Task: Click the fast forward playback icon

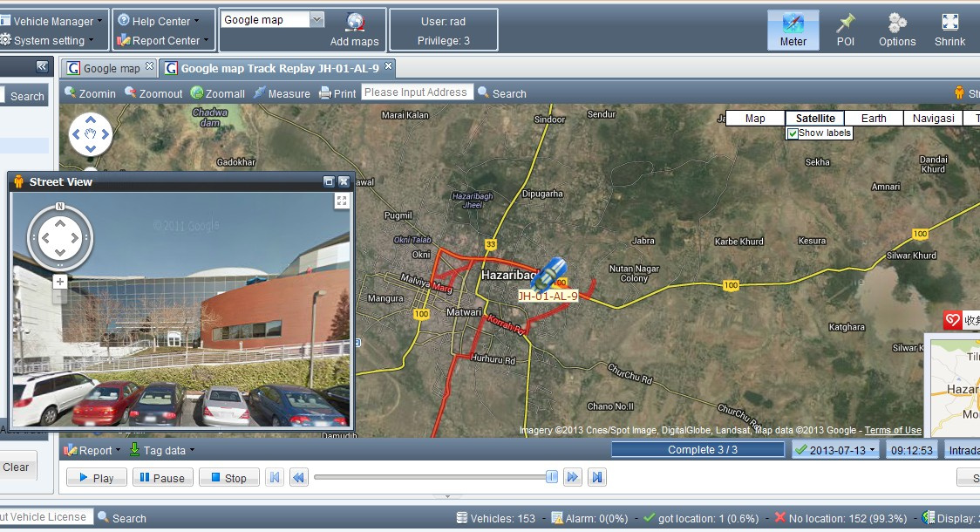Action: tap(573, 478)
